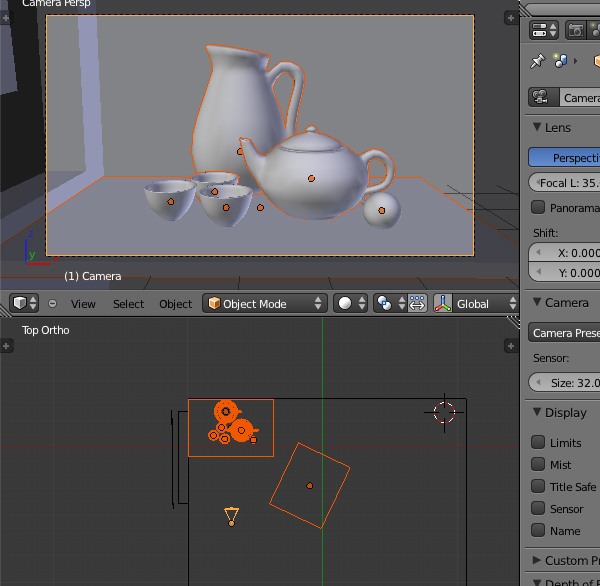The width and height of the screenshot is (600, 586).
Task: Open camera view right region plus toggle
Action: coord(511,18)
